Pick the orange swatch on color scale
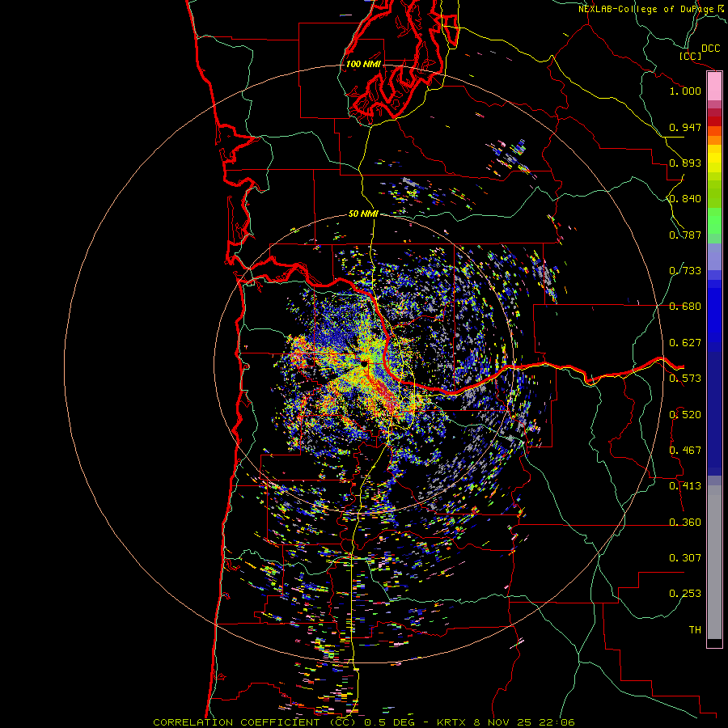 click(714, 140)
